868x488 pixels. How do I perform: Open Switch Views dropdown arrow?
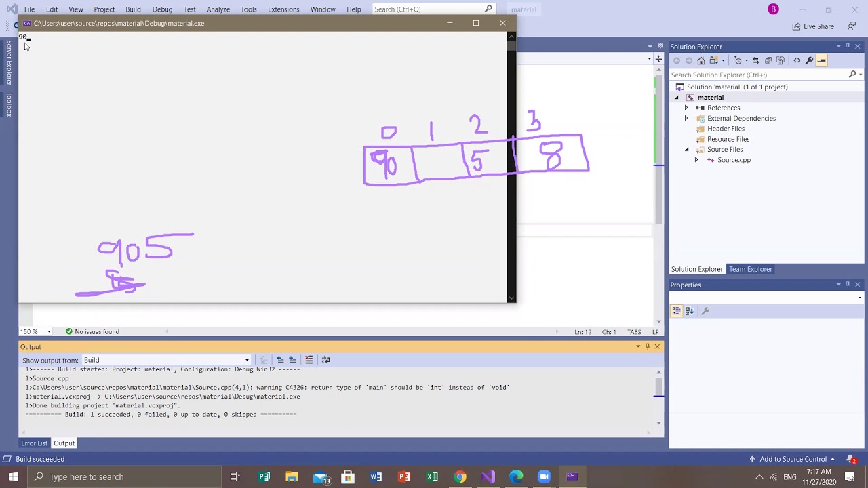pos(723,60)
